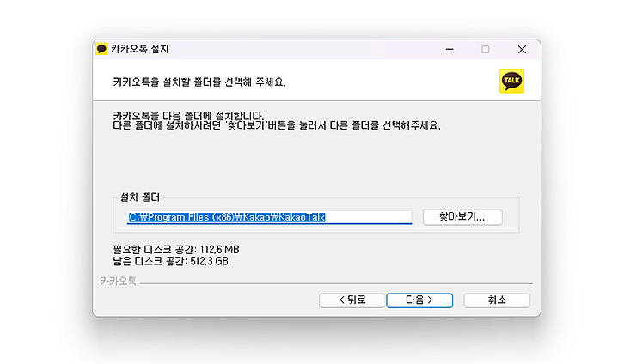Click the line 카카오톡을 다음 폴더에 설치합니다.
The width and height of the screenshot is (636, 364).
coord(188,116)
